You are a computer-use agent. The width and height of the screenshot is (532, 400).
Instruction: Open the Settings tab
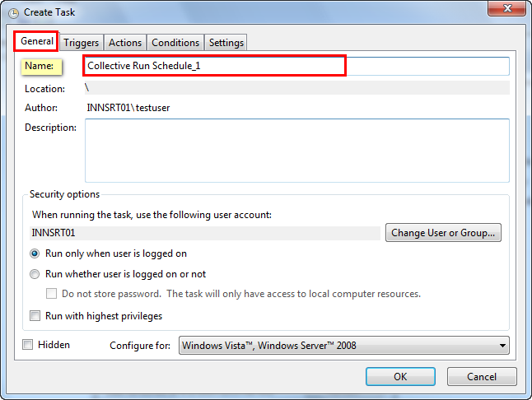pyautogui.click(x=226, y=43)
